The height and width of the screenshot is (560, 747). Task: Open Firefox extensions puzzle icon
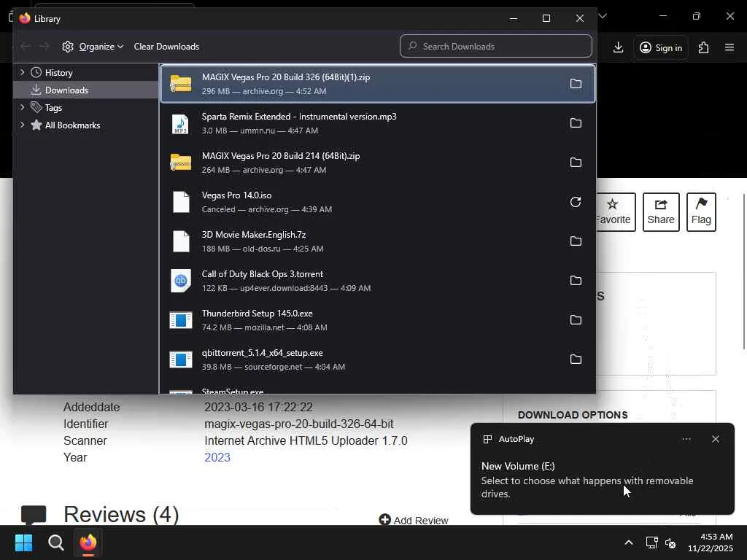coord(704,47)
